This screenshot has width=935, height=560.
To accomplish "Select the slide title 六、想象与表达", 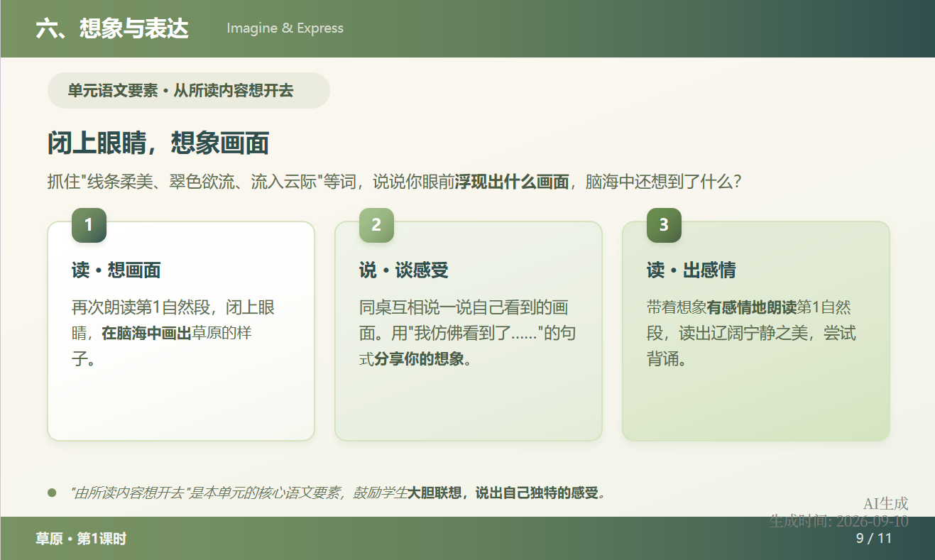I will (x=112, y=28).
